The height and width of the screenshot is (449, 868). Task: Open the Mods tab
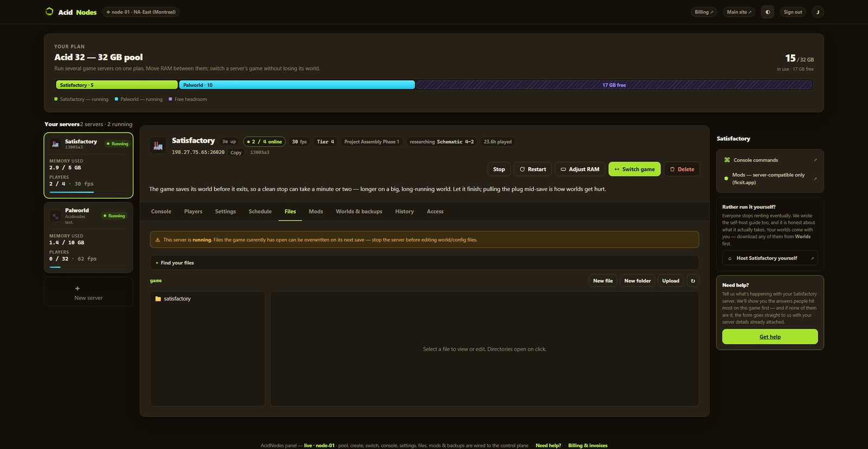click(x=316, y=212)
